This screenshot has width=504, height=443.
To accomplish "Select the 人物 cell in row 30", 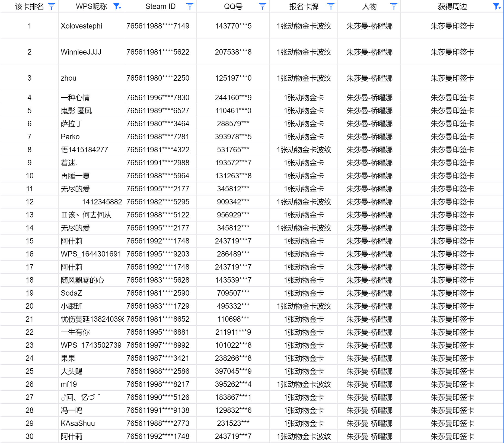I will pyautogui.click(x=369, y=436).
